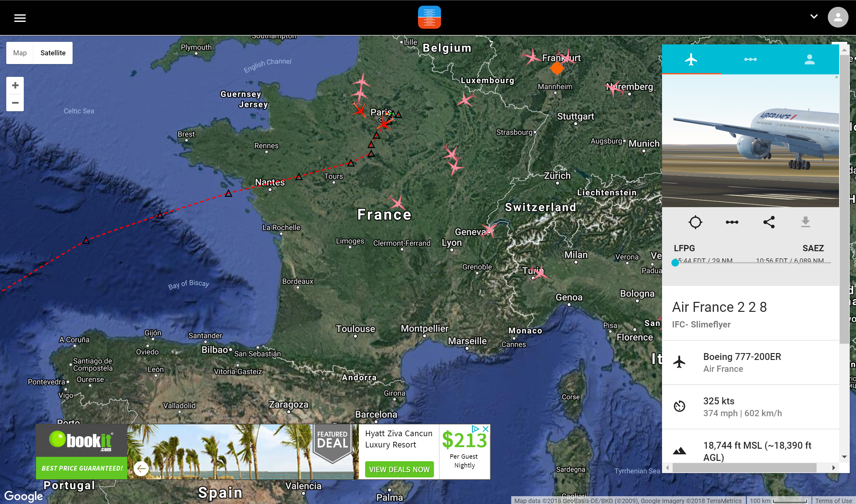Click the user account avatar
Screen dimensions: 856x504
click(x=838, y=17)
